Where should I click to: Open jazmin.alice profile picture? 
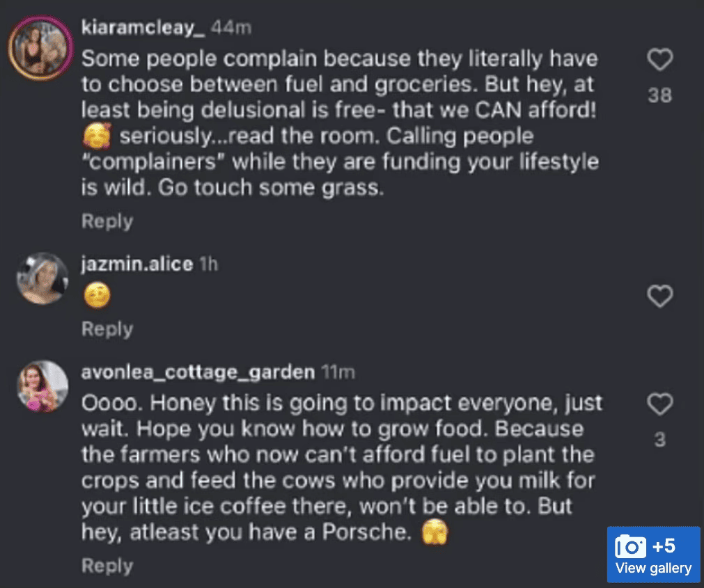click(42, 278)
